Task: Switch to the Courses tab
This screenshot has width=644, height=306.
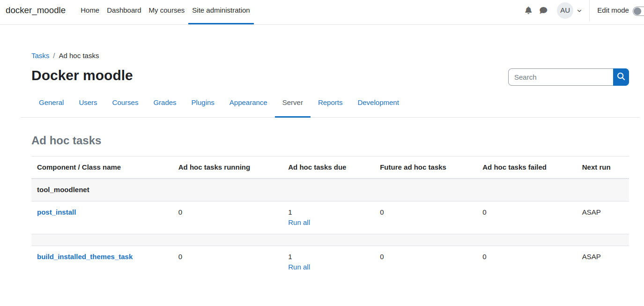Action: pyautogui.click(x=126, y=103)
